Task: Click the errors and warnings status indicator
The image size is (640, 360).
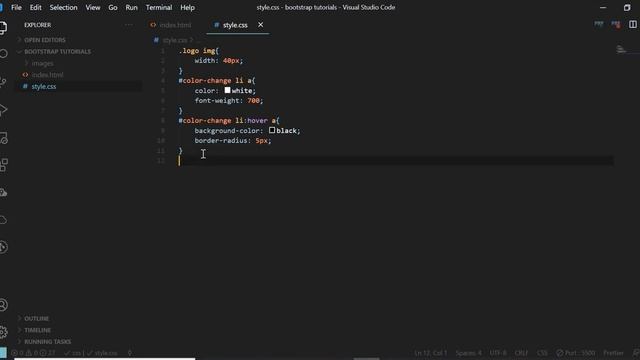Action: (x=34, y=353)
